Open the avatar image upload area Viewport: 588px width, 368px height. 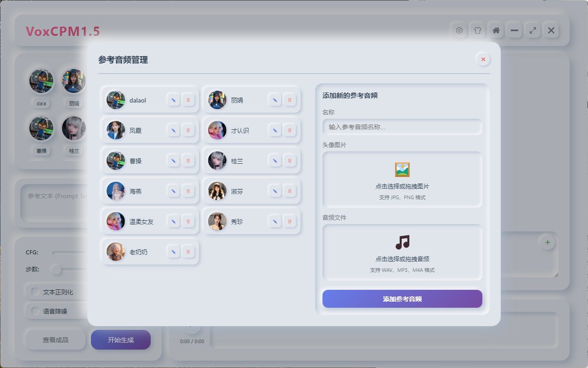[402, 180]
